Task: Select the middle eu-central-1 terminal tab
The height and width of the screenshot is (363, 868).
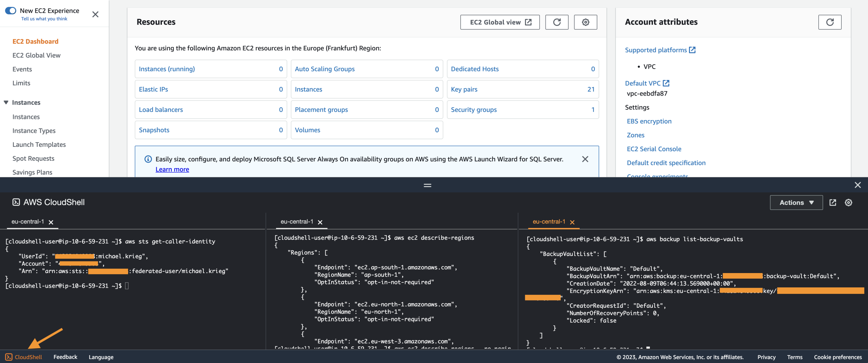Action: tap(296, 222)
